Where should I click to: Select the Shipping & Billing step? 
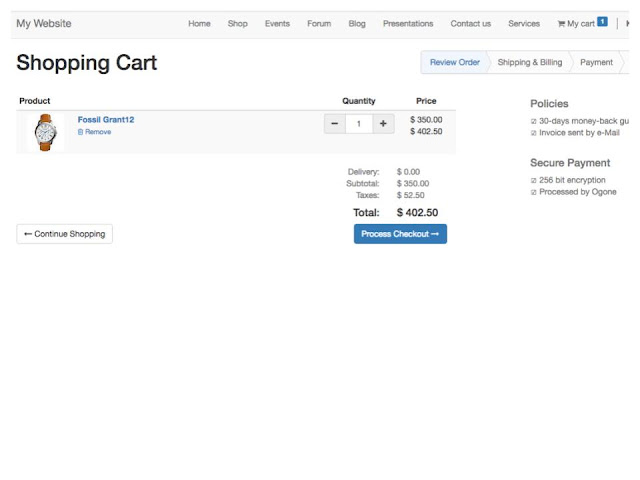tap(530, 62)
